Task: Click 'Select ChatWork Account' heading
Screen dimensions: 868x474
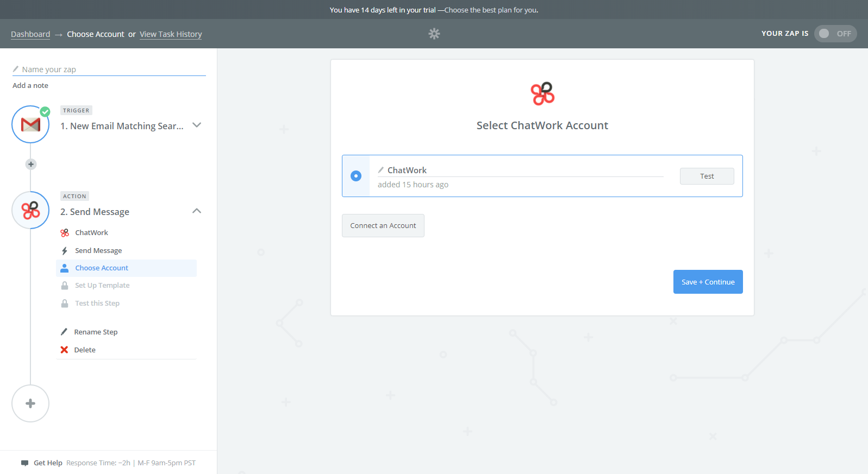Action: tap(542, 125)
